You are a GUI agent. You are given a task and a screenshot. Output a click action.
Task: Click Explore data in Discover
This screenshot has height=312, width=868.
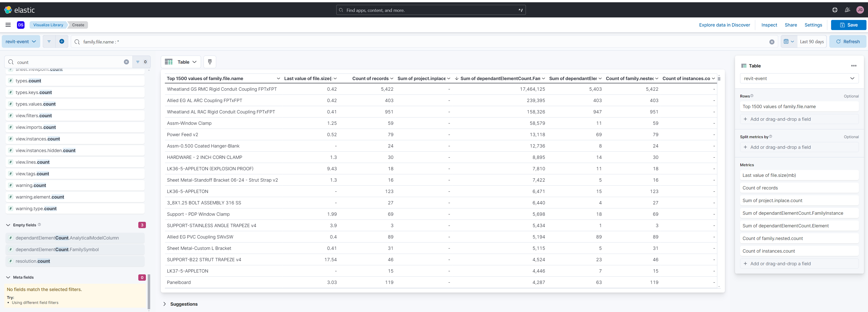pos(724,25)
